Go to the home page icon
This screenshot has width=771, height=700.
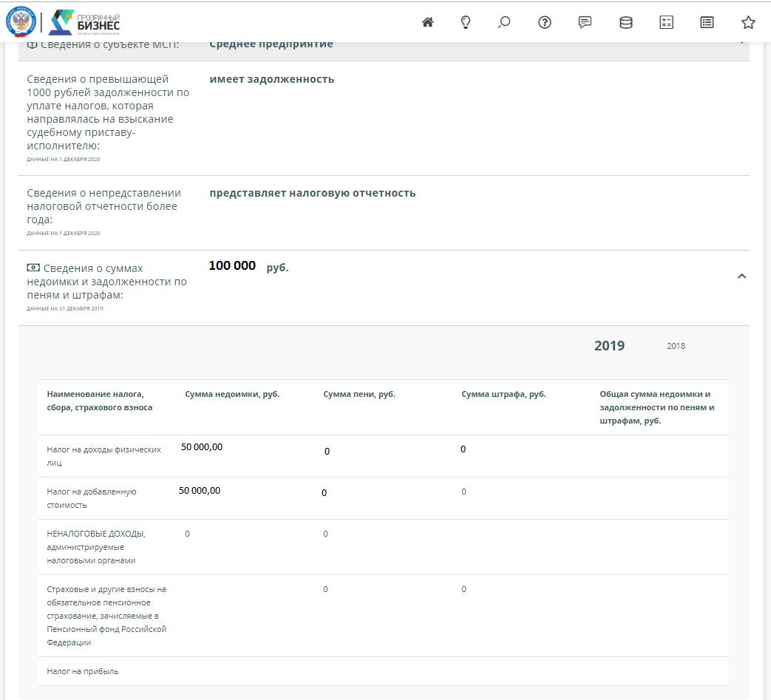(428, 22)
